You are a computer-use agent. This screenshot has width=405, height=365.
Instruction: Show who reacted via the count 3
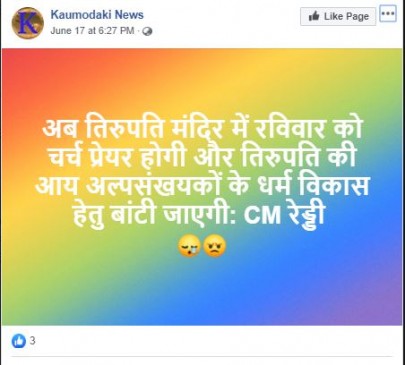click(x=32, y=341)
